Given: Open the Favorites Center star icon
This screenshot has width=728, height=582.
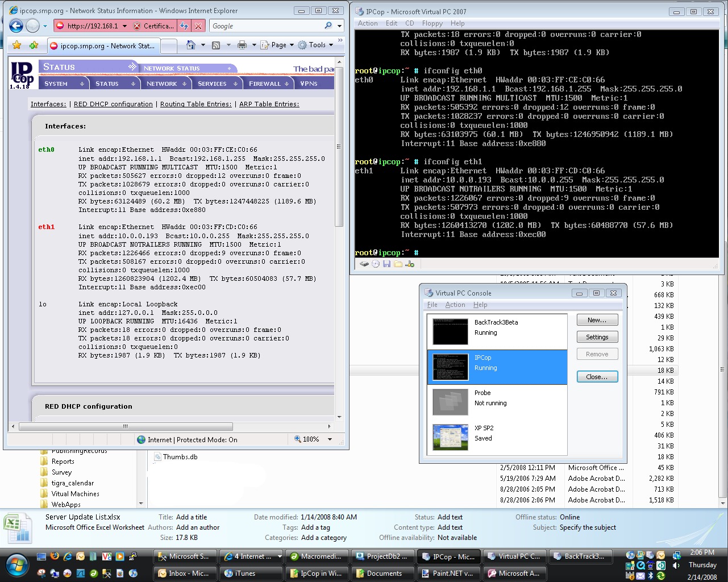Looking at the screenshot, I should [x=16, y=44].
